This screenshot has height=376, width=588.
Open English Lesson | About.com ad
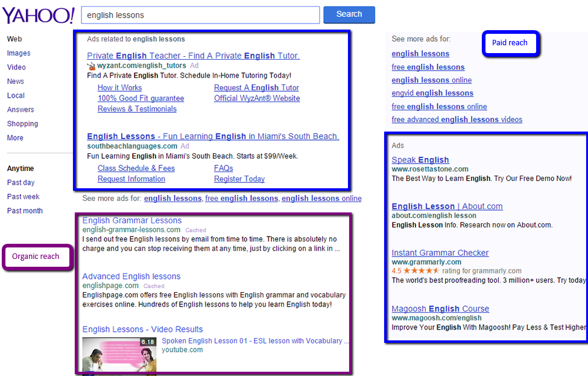pyautogui.click(x=447, y=206)
